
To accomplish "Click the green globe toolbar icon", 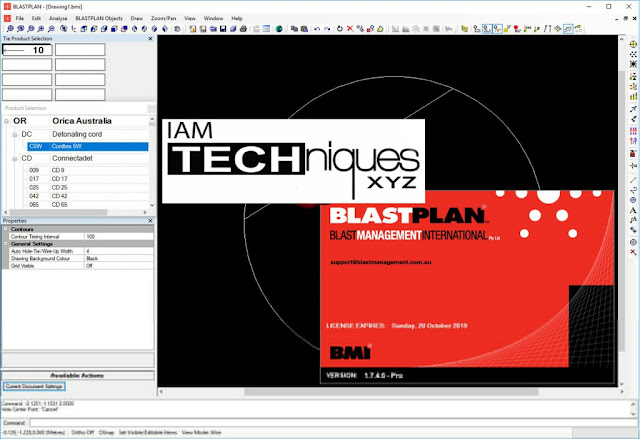I will [x=279, y=29].
